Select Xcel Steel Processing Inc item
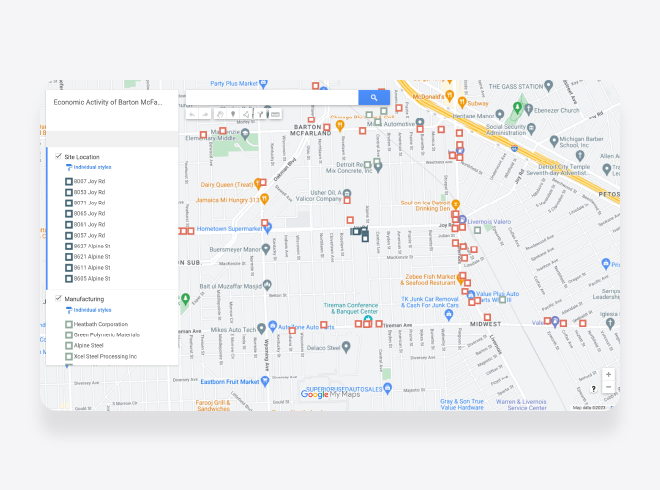 (x=105, y=357)
